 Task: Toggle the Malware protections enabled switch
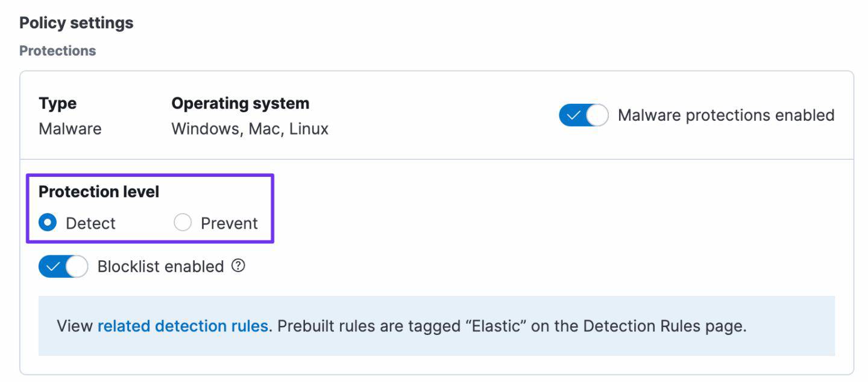[583, 115]
